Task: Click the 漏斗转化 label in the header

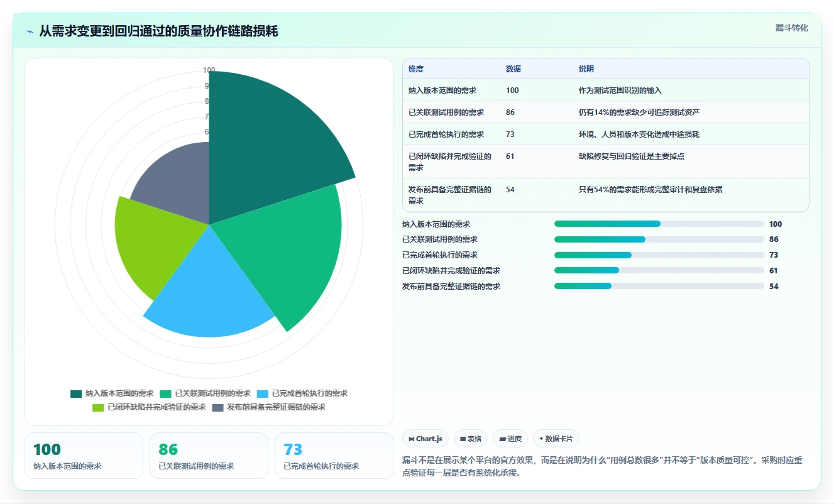Action: coord(791,28)
